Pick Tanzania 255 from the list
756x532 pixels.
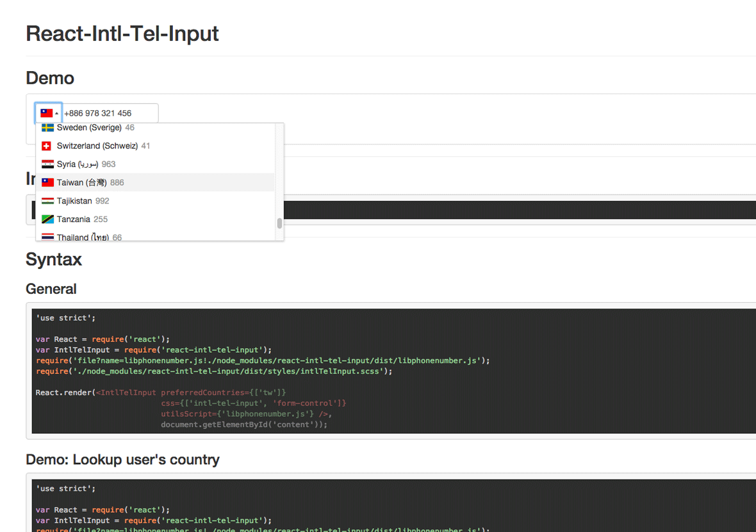155,219
